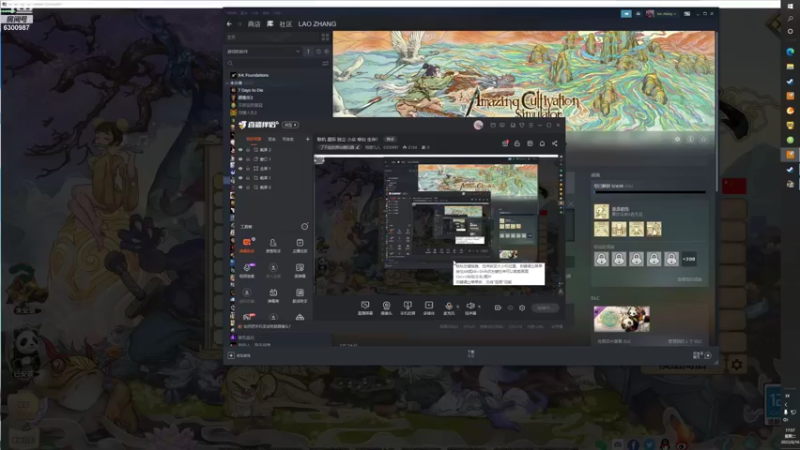This screenshot has width=800, height=450.
Task: Click the record camera icon beside start button
Action: [498, 308]
